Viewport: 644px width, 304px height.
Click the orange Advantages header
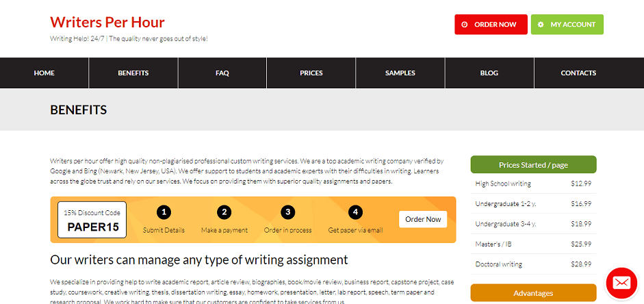pyautogui.click(x=534, y=293)
